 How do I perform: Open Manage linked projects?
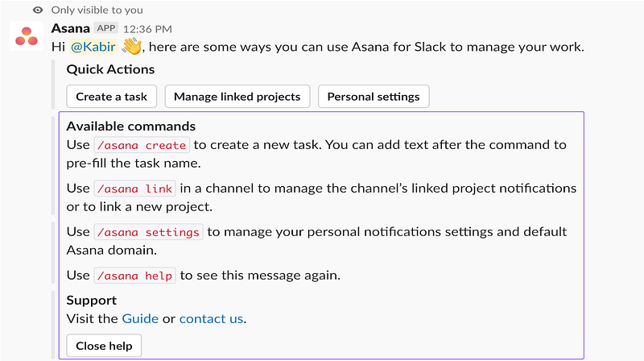(x=237, y=97)
